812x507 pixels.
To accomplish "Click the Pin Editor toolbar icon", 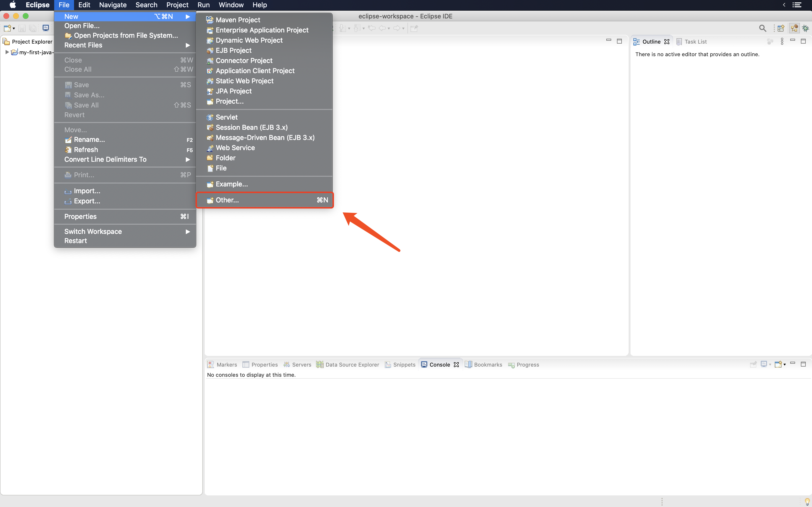I will 414,29.
